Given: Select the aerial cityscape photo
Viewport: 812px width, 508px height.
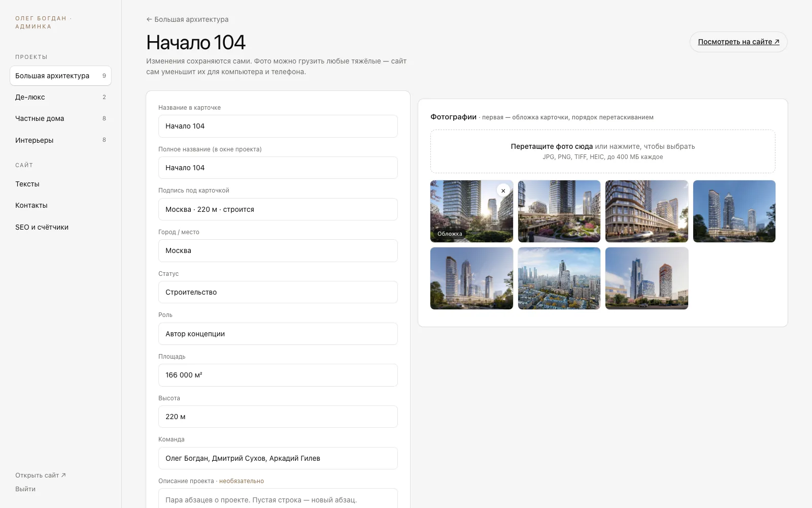Looking at the screenshot, I should 559,278.
